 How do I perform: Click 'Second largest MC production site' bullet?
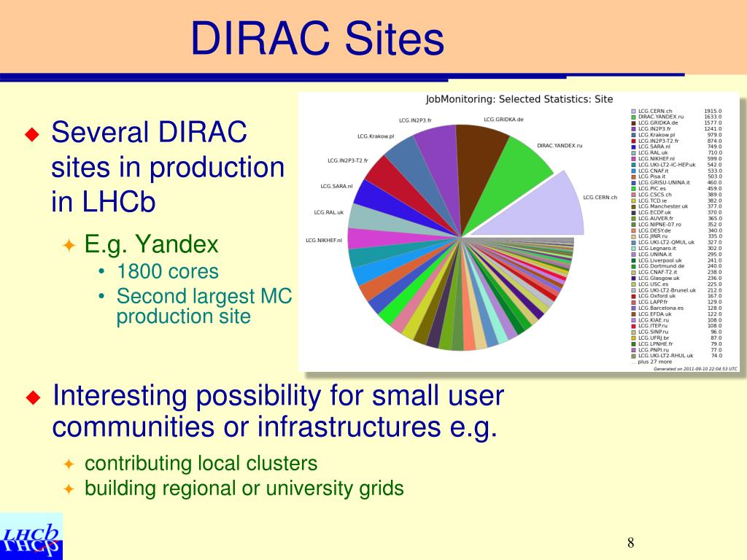[x=204, y=306]
